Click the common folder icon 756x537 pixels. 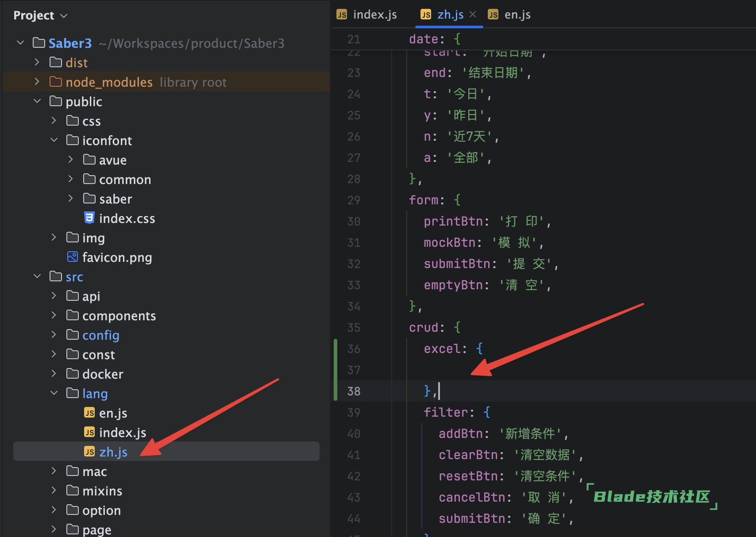point(89,179)
